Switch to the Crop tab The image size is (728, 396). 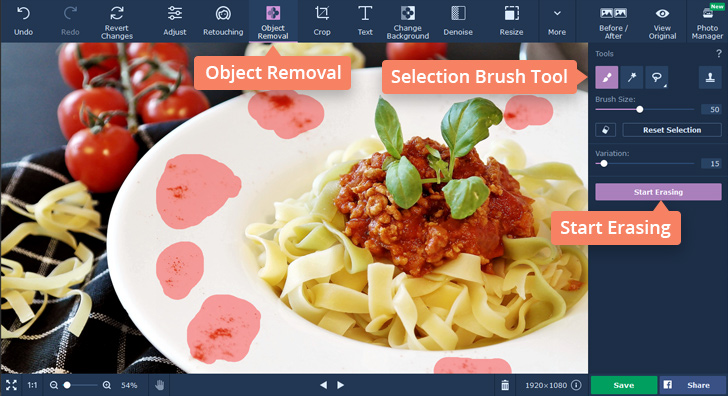point(322,21)
